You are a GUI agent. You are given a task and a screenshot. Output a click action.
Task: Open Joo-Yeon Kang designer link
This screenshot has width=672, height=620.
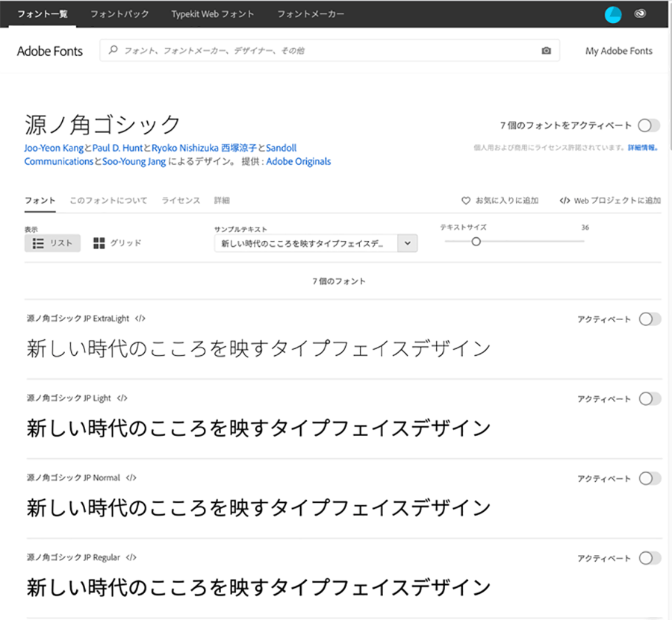[x=54, y=148]
